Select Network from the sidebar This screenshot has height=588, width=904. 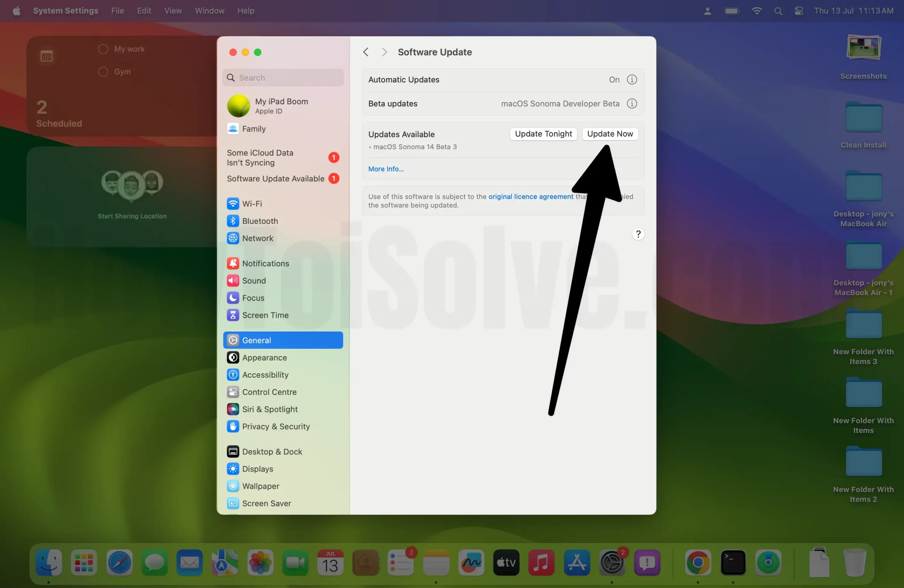click(258, 238)
